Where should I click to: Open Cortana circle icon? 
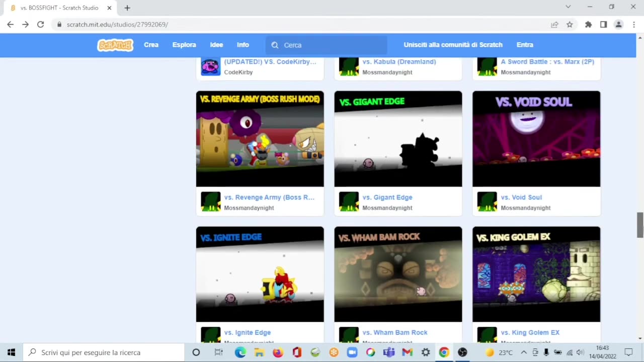coord(196,352)
